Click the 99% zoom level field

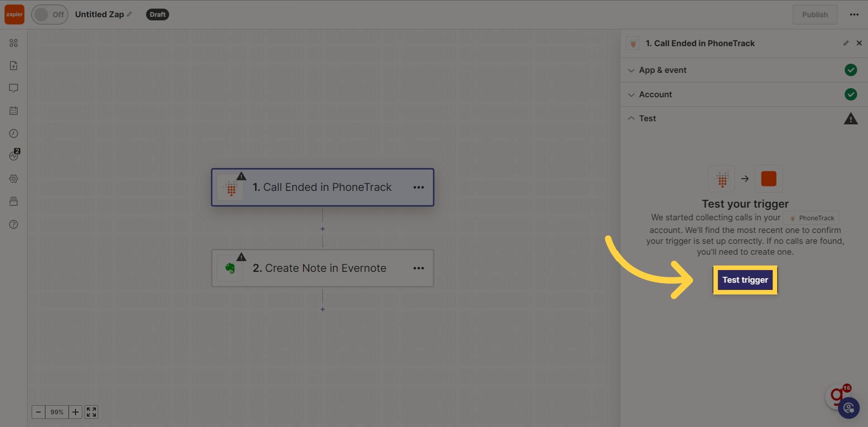coord(57,412)
